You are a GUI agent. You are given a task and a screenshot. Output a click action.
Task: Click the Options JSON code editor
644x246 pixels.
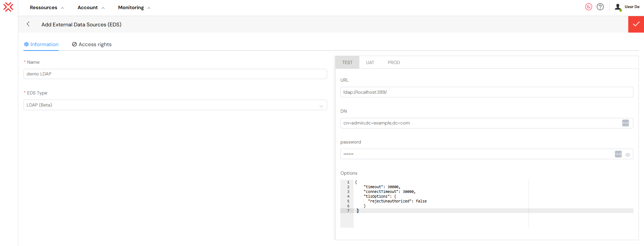click(486, 204)
